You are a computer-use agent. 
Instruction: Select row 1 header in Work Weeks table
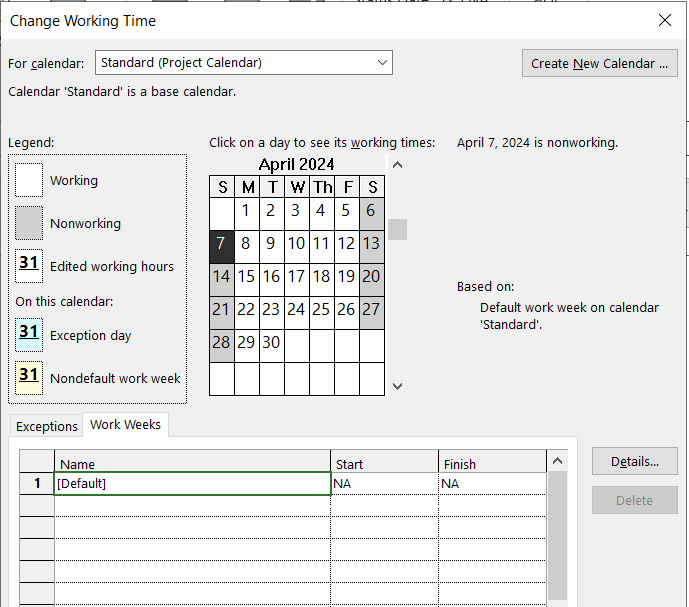point(37,484)
